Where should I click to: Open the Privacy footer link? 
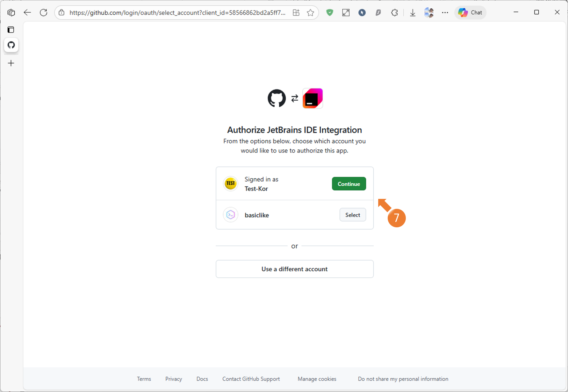(x=174, y=379)
